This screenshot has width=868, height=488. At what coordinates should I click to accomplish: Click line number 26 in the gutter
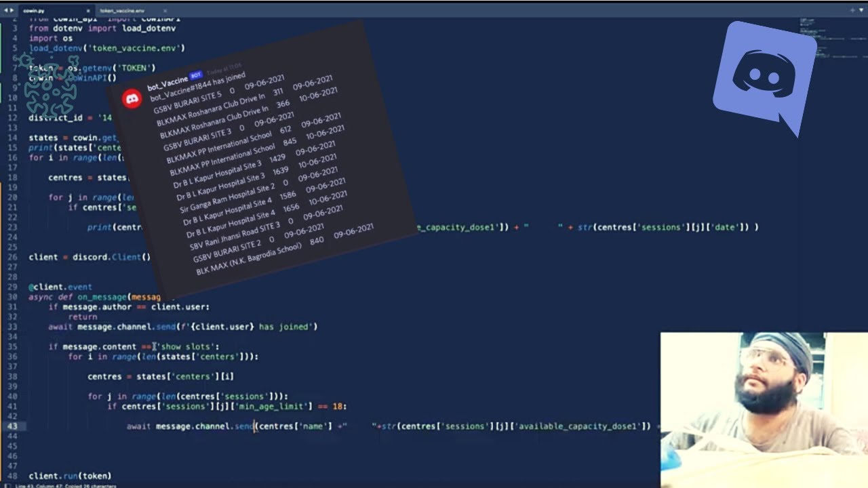[13, 257]
